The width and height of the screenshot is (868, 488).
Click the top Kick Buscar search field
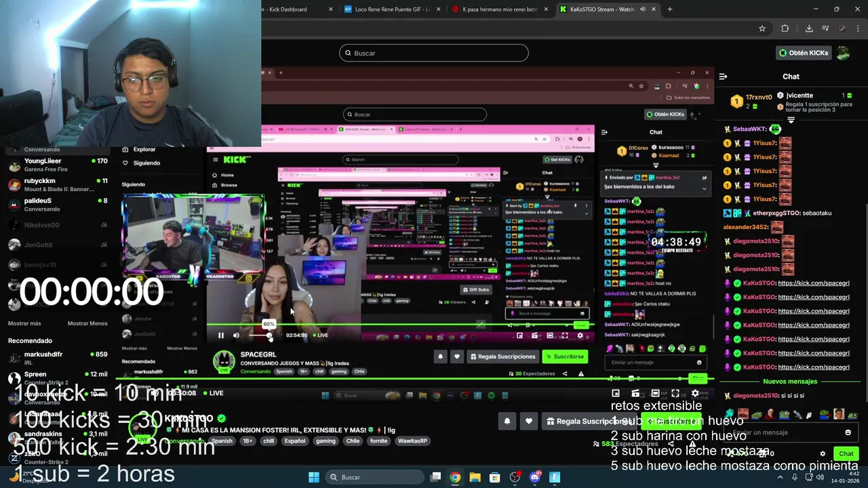pos(434,53)
